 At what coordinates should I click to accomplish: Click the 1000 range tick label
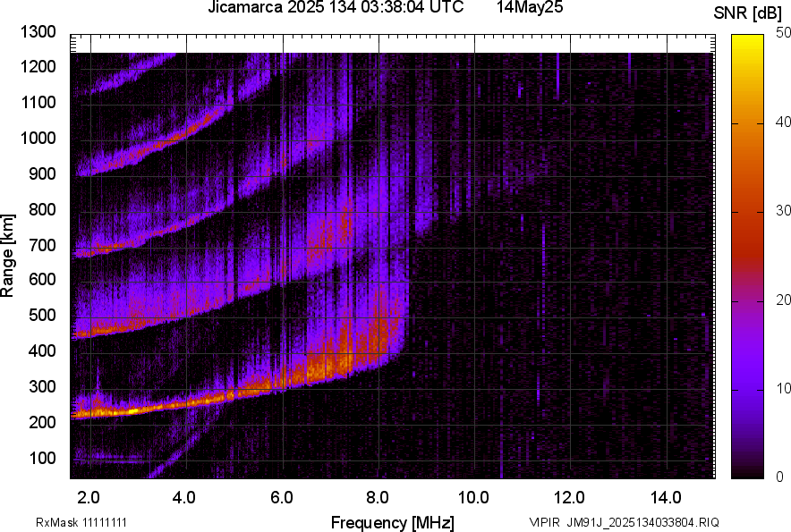38,138
